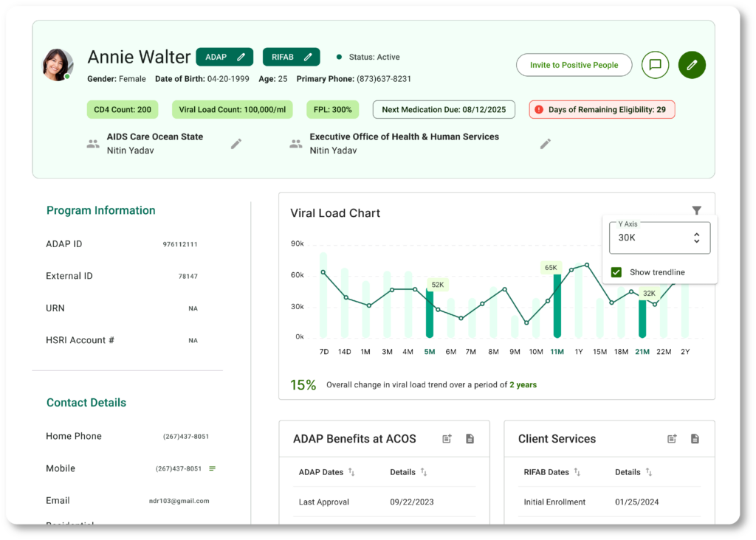Click the group icon beside AIDS Care Ocean State
This screenshot has height=540, width=756.
click(x=93, y=144)
